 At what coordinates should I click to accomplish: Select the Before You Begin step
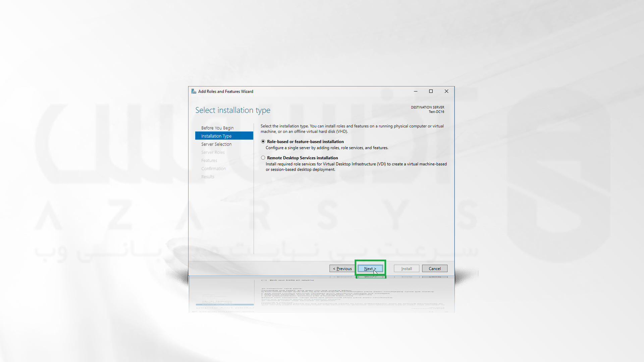coord(216,128)
